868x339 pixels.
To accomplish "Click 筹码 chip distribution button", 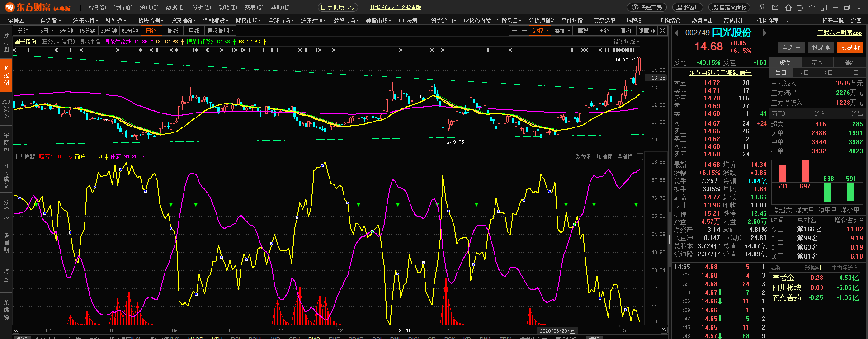I will [x=583, y=31].
